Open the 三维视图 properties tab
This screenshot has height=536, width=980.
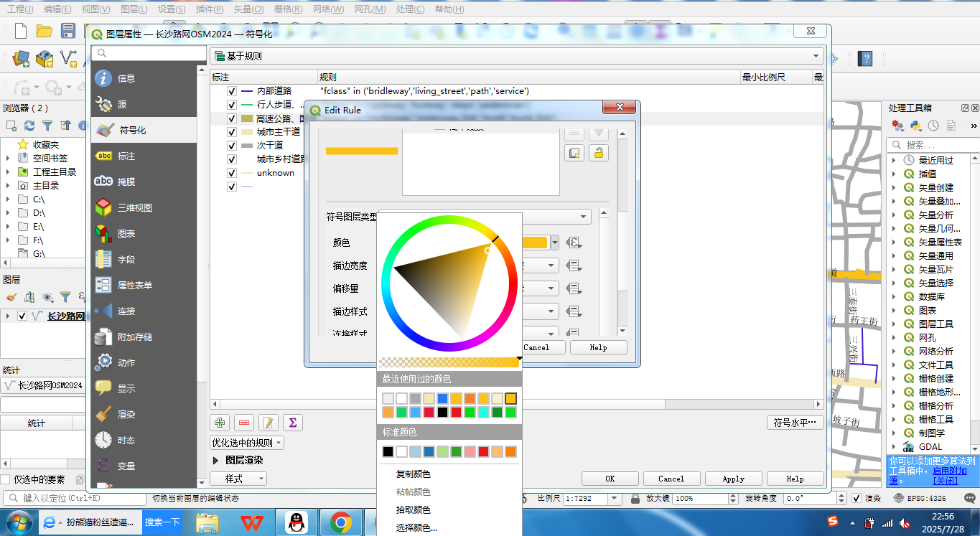pyautogui.click(x=144, y=207)
